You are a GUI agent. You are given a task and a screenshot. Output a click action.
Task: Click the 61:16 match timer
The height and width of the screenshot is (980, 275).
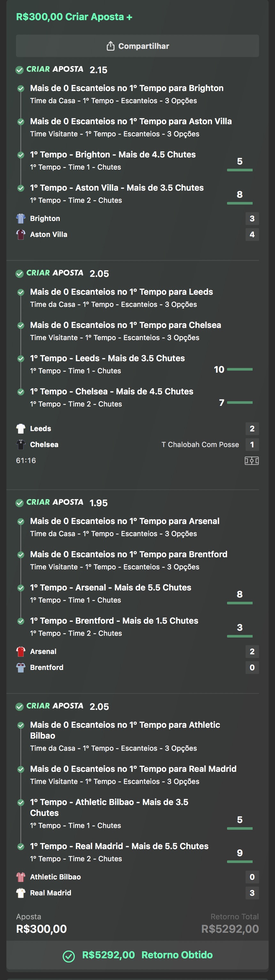[x=26, y=460]
